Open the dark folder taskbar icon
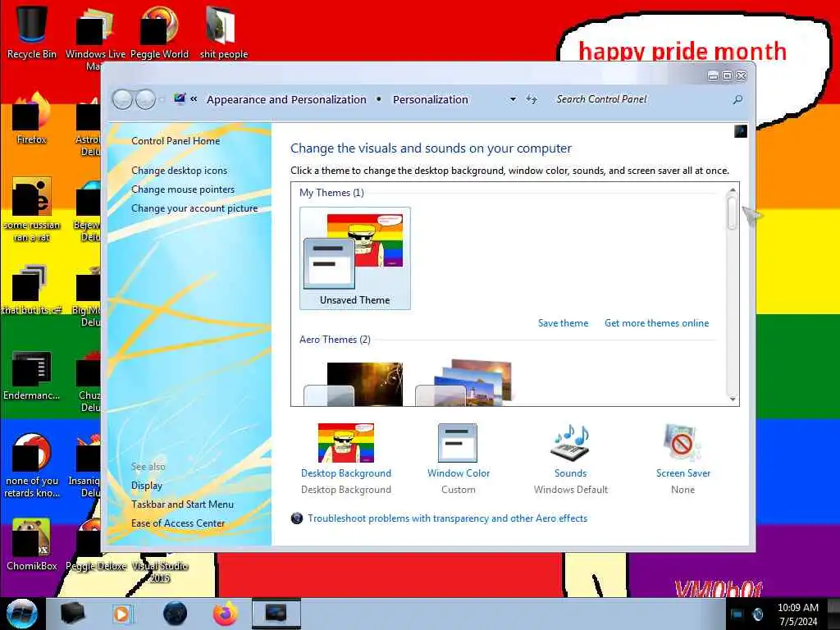 pyautogui.click(x=72, y=614)
